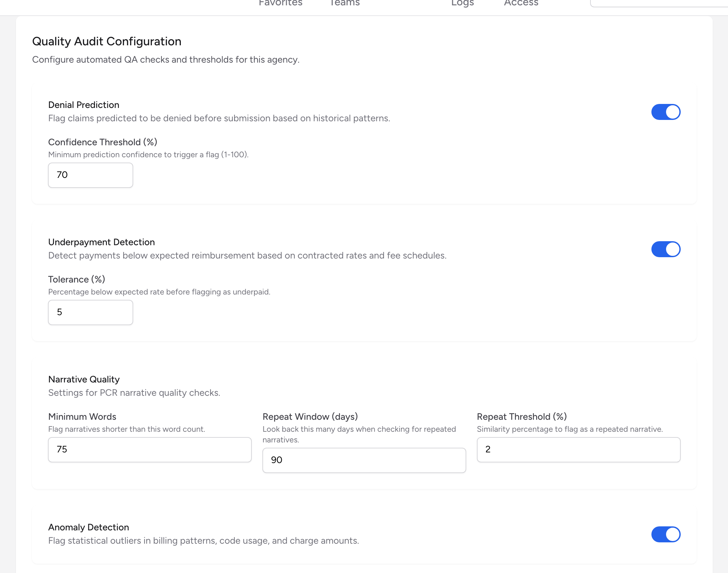Click the Repeat Window days input
Image resolution: width=728 pixels, height=573 pixels.
point(364,460)
